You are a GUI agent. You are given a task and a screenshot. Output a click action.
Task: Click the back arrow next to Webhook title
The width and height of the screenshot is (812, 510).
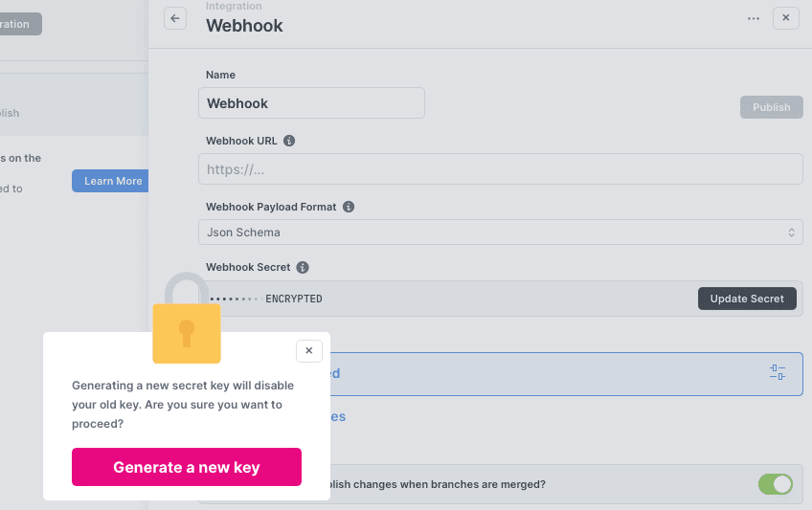(175, 18)
